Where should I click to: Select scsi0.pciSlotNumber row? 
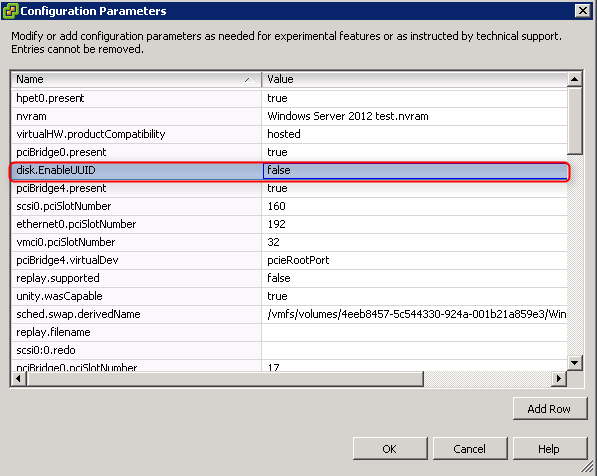136,206
